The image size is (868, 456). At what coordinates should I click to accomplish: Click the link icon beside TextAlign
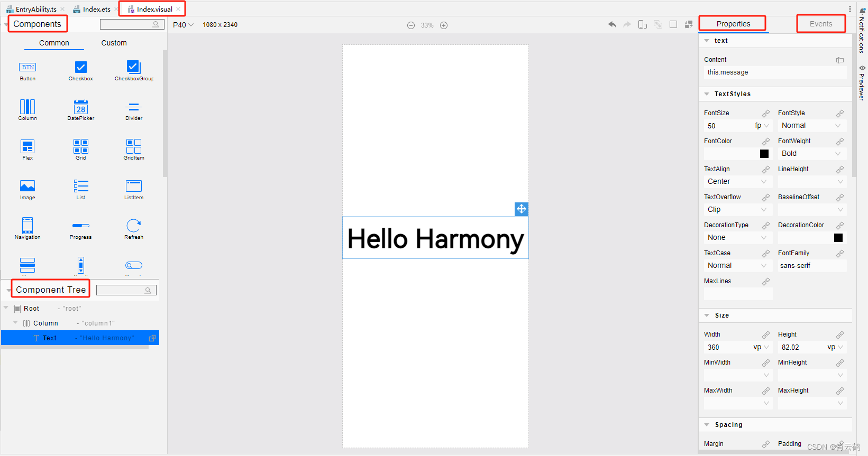[766, 170]
